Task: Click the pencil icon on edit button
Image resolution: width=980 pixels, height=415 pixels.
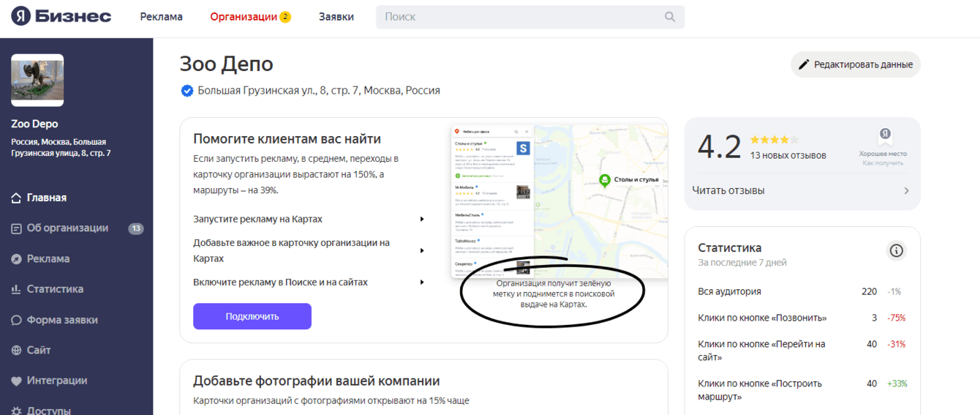Action: coord(804,64)
